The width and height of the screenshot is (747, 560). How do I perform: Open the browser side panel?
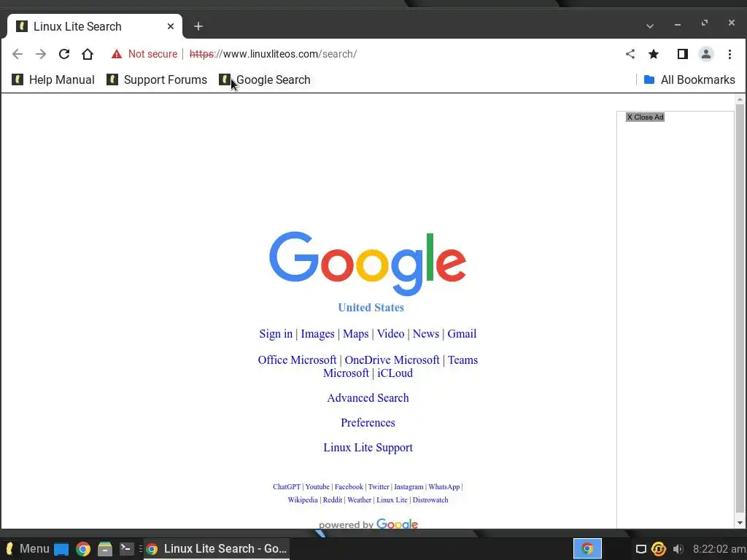point(683,54)
